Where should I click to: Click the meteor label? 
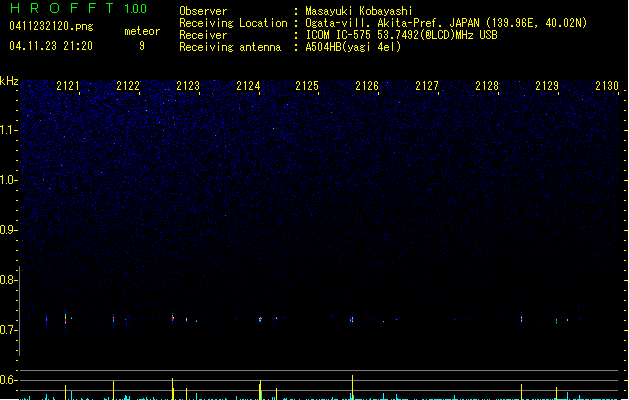tap(142, 31)
